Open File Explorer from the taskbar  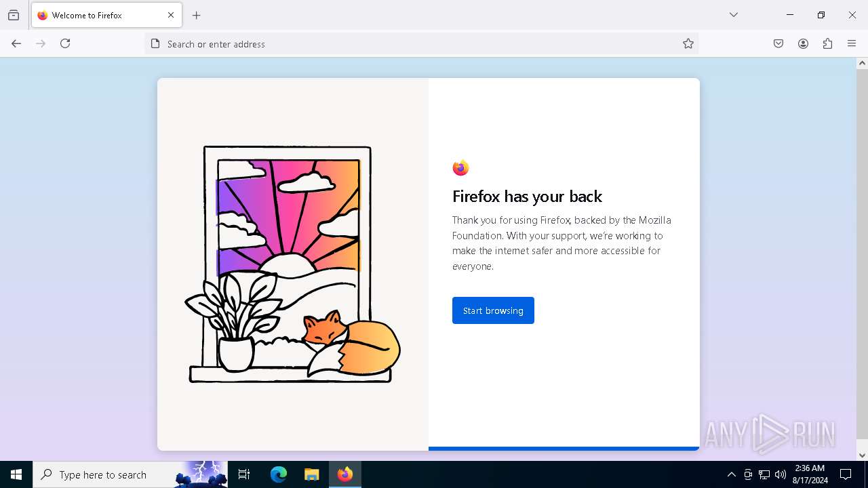[311, 474]
